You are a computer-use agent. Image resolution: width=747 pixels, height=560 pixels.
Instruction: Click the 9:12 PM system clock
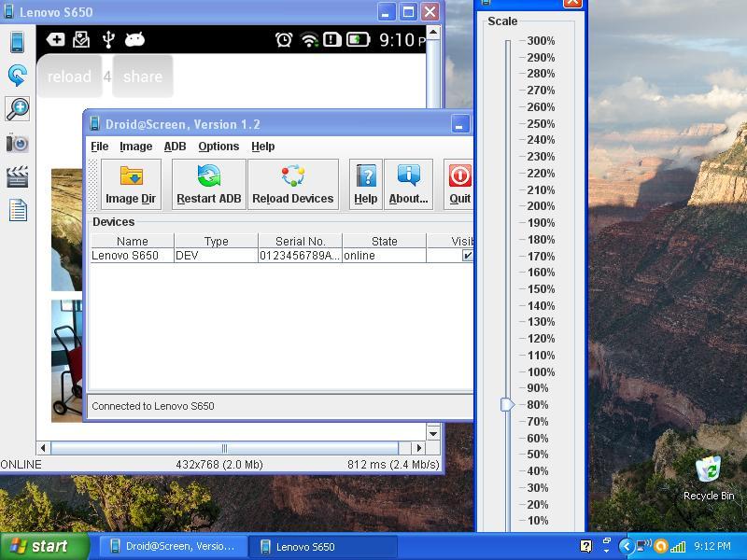click(x=712, y=546)
